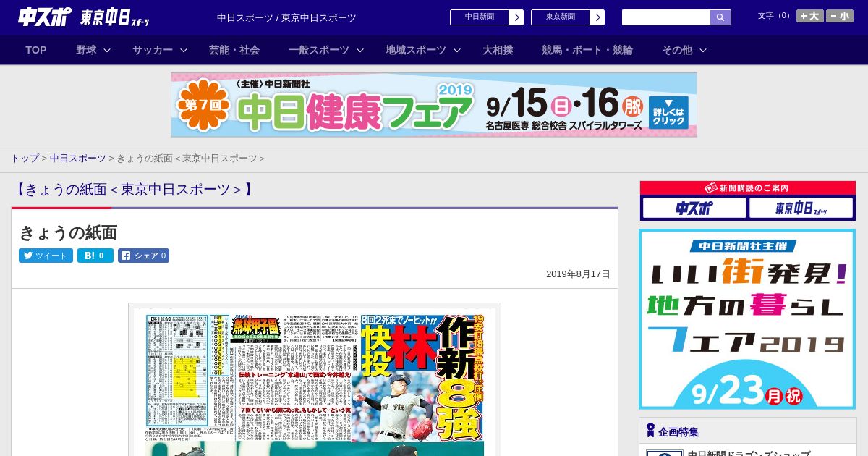
Task: Open the 芸能・社会 menu item
Action: coord(234,50)
